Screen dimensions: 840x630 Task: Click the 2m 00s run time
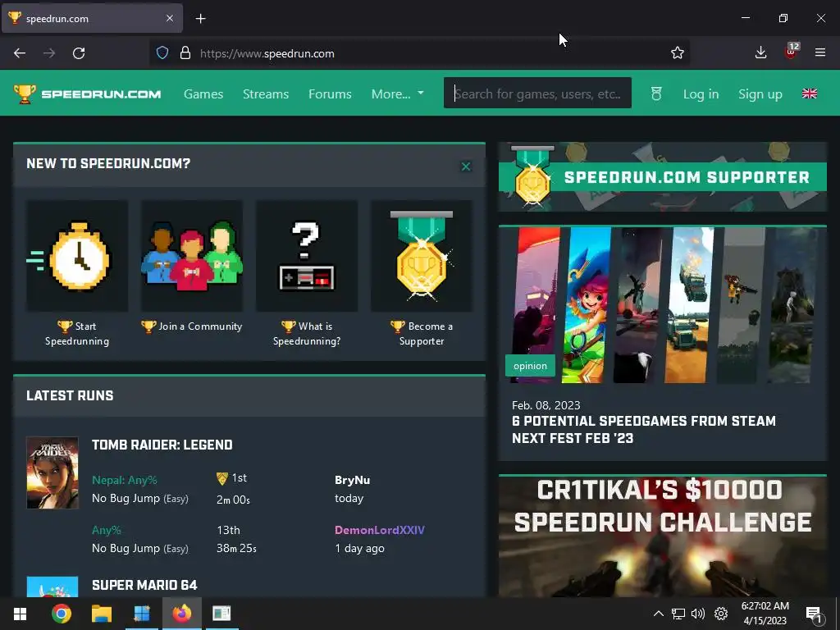[x=233, y=500]
